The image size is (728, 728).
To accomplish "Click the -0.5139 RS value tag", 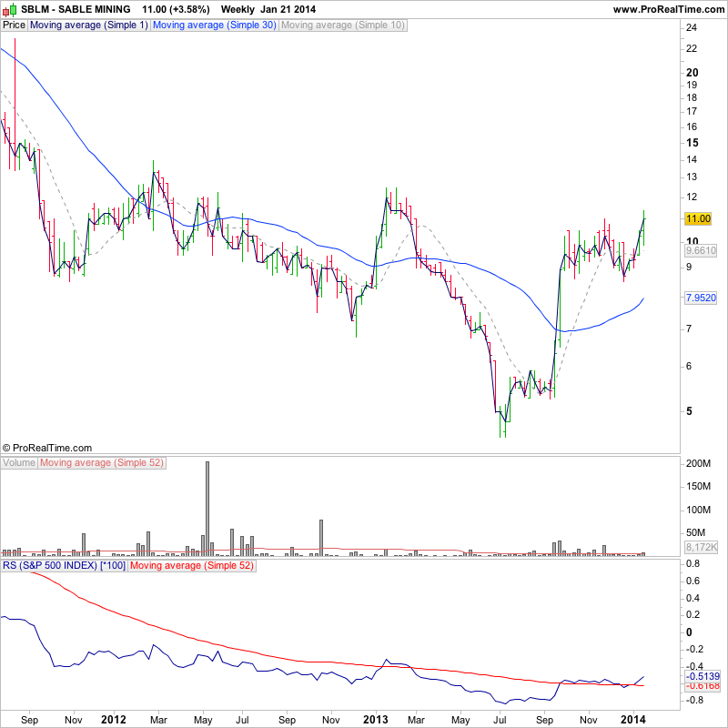I will point(703,676).
